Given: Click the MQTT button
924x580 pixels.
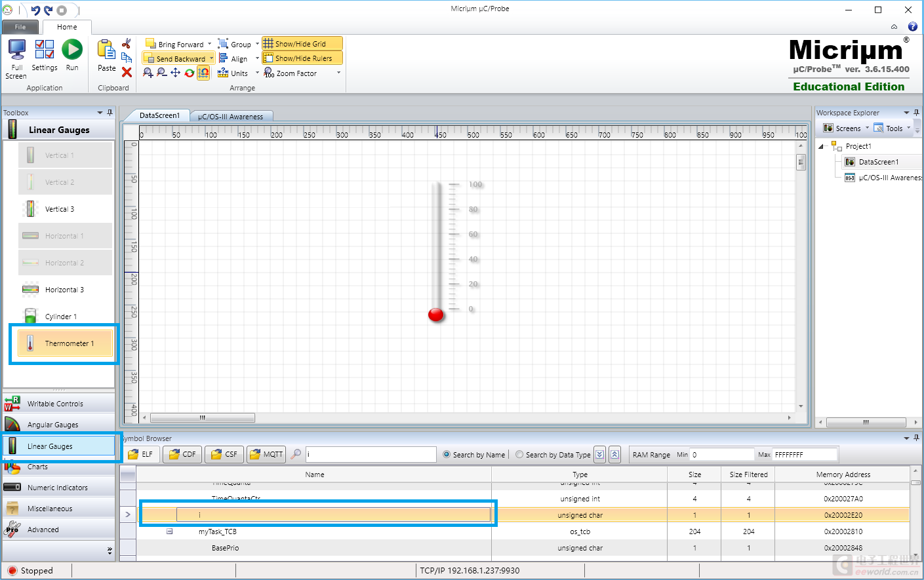Looking at the screenshot, I should coord(266,454).
